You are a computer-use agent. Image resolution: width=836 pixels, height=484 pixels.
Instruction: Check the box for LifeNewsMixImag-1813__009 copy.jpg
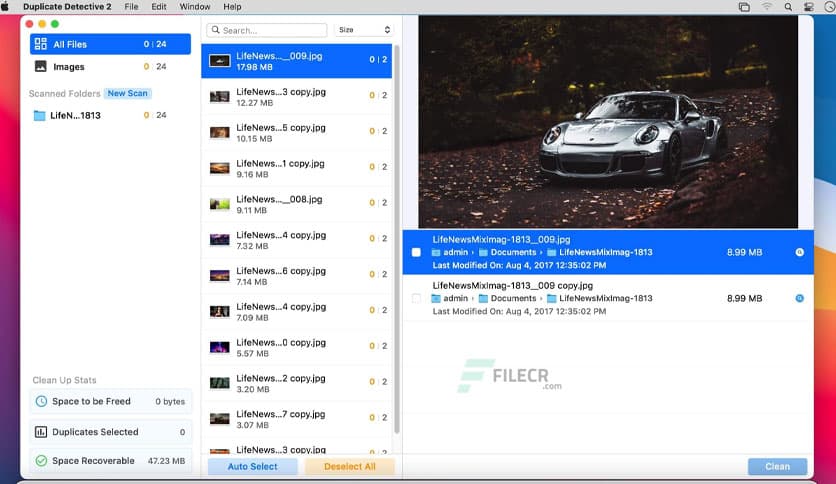[416, 299]
